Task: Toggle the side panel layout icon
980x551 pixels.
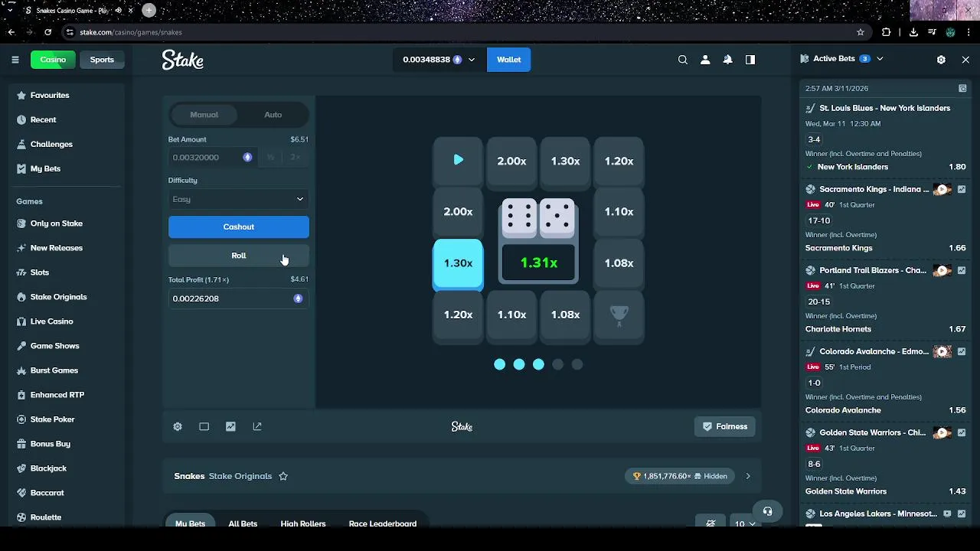Action: click(x=750, y=60)
